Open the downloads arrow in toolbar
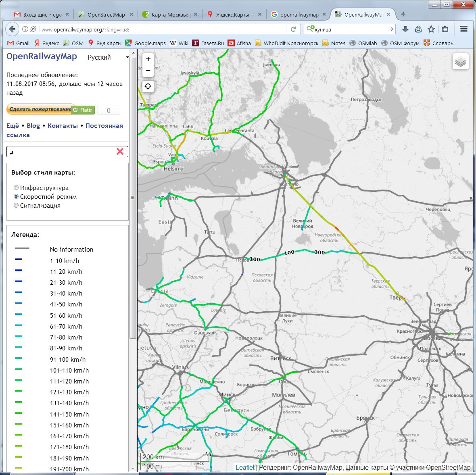 [405, 29]
